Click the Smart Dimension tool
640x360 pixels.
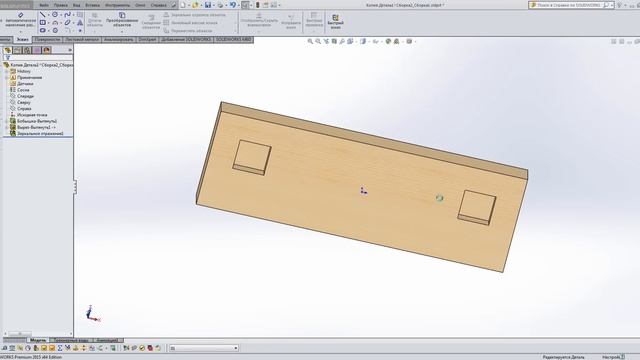point(20,20)
